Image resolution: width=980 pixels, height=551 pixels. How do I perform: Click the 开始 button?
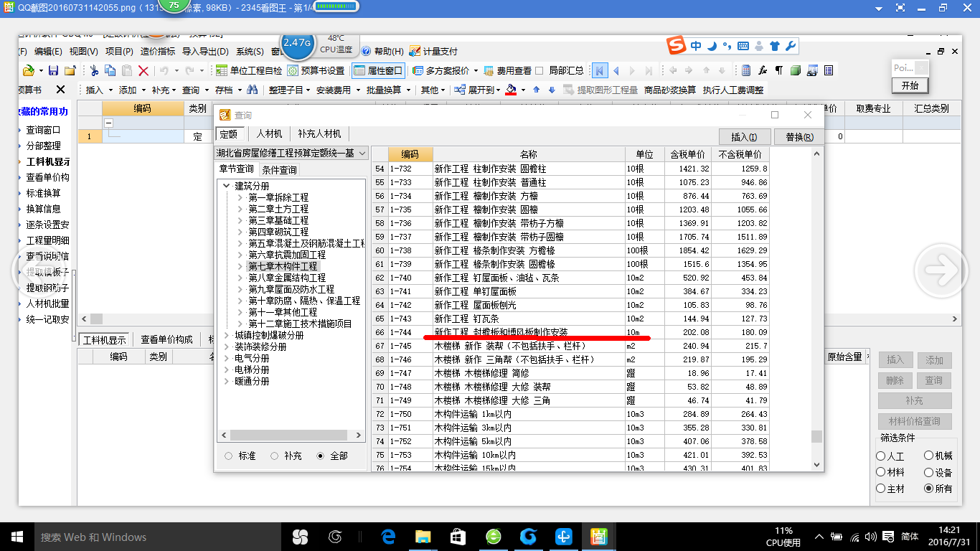tap(910, 85)
